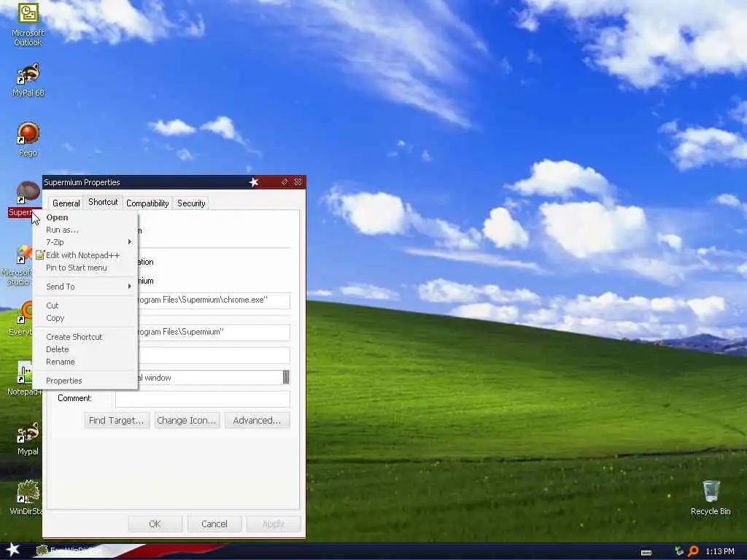Click the Apply button
The height and width of the screenshot is (560, 747).
[274, 524]
